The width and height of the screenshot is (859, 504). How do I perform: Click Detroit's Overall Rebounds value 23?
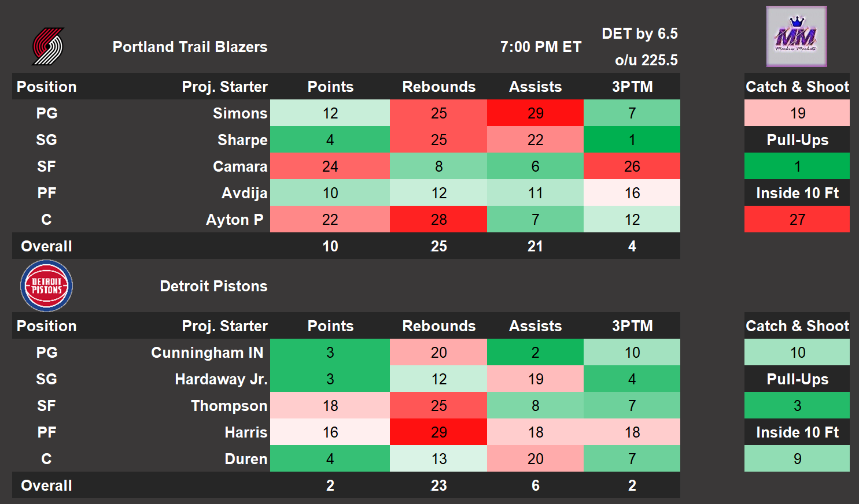438,486
